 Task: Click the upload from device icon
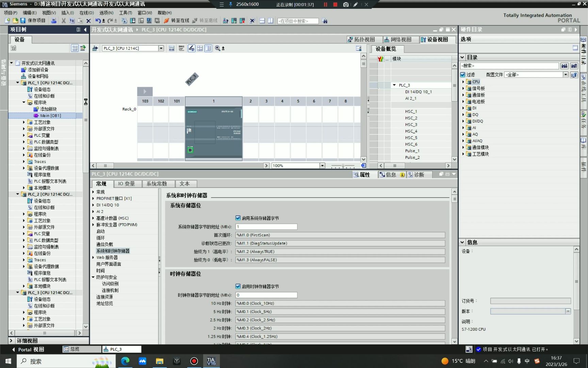(x=141, y=21)
